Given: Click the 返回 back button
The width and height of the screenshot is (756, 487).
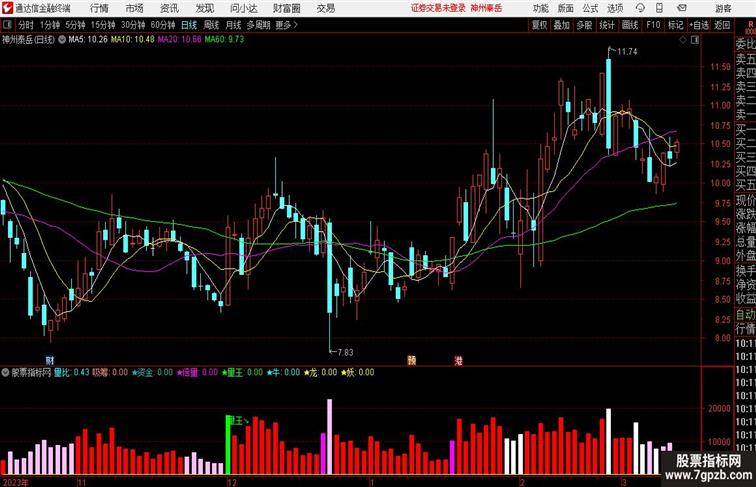Looking at the screenshot, I should (x=722, y=25).
